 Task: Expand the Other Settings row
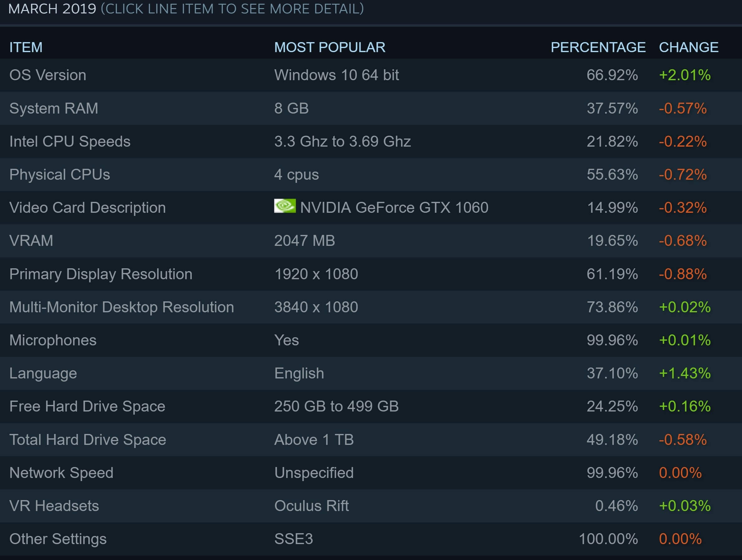click(58, 539)
